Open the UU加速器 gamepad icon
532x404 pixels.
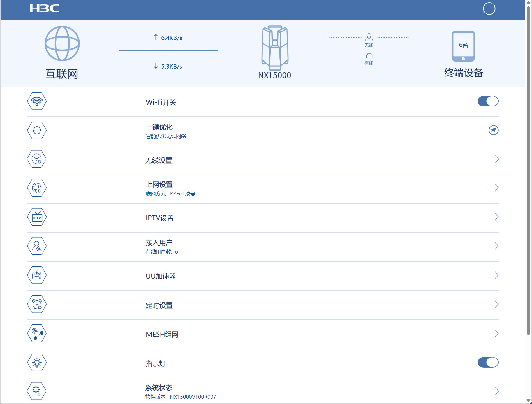coord(36,275)
